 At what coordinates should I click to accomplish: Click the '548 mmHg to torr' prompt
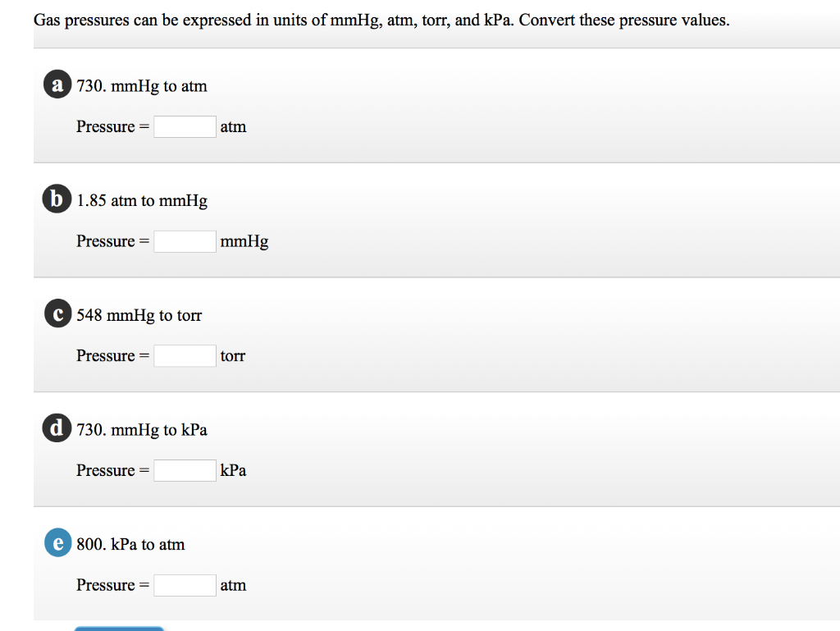[x=139, y=315]
